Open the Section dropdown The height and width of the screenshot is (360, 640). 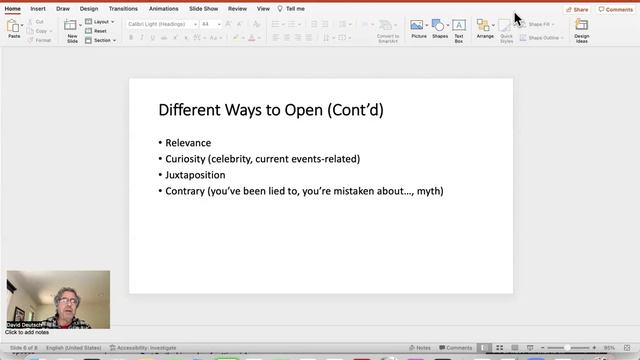(101, 40)
